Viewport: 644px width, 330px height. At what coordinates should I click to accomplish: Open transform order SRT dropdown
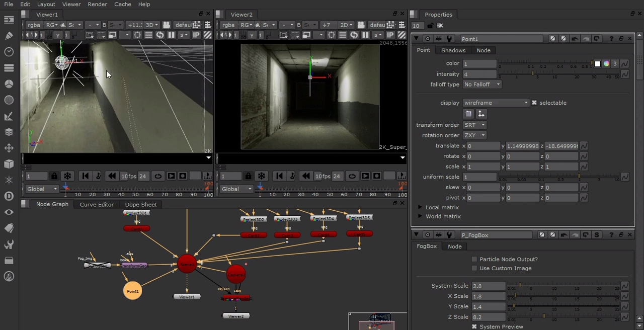click(474, 125)
